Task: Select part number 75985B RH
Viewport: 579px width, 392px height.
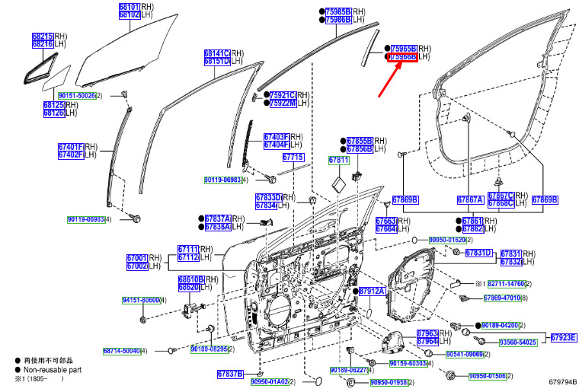Action: pos(338,12)
